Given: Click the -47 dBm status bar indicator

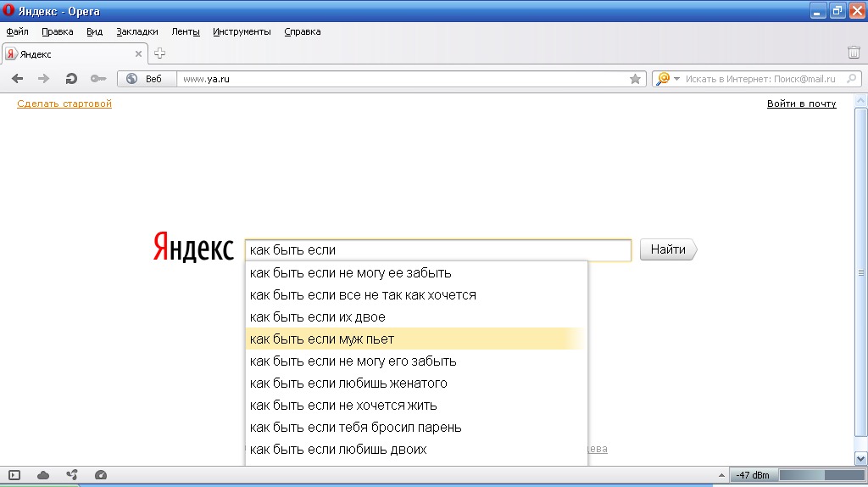Looking at the screenshot, I should tap(753, 475).
